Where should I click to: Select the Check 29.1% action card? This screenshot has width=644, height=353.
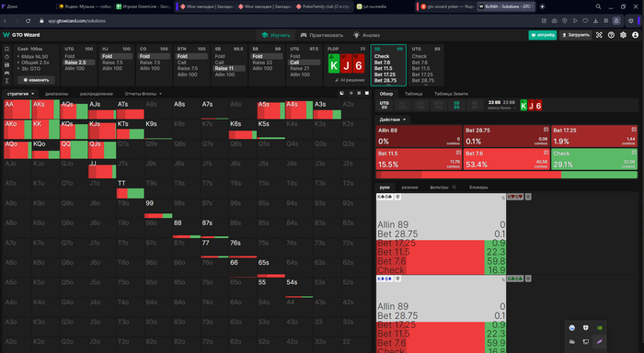pyautogui.click(x=594, y=159)
